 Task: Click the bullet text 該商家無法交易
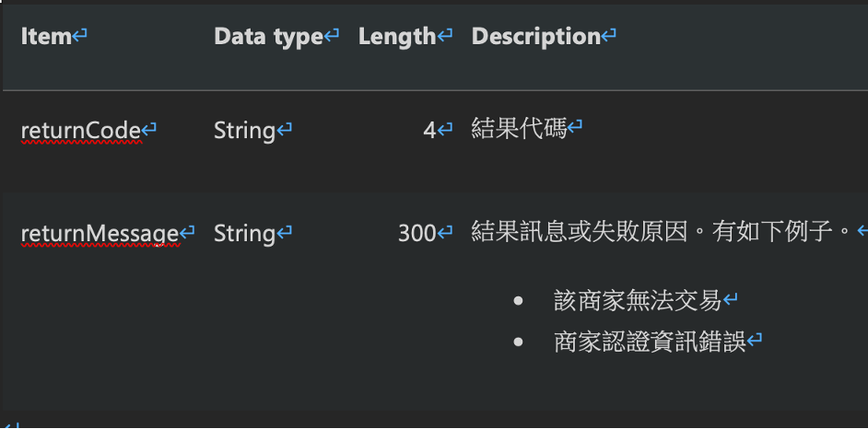[638, 301]
